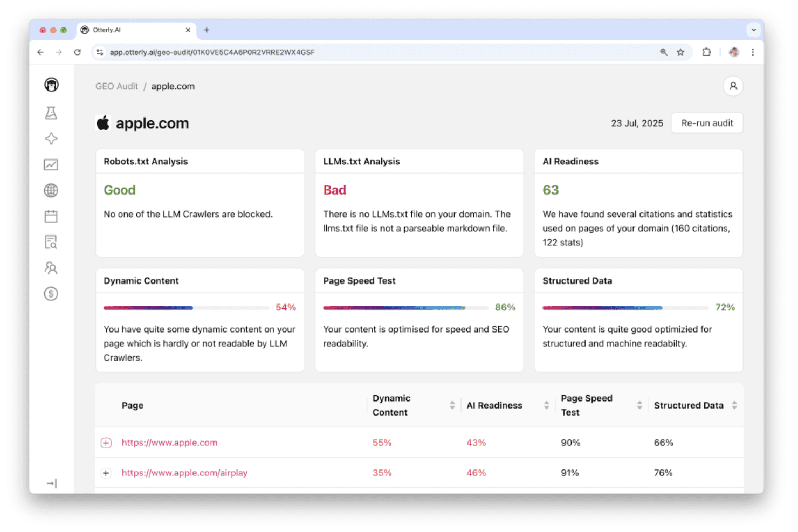Image resolution: width=798 pixels, height=532 pixels.
Task: Open the https://www.apple.com link
Action: pos(169,443)
